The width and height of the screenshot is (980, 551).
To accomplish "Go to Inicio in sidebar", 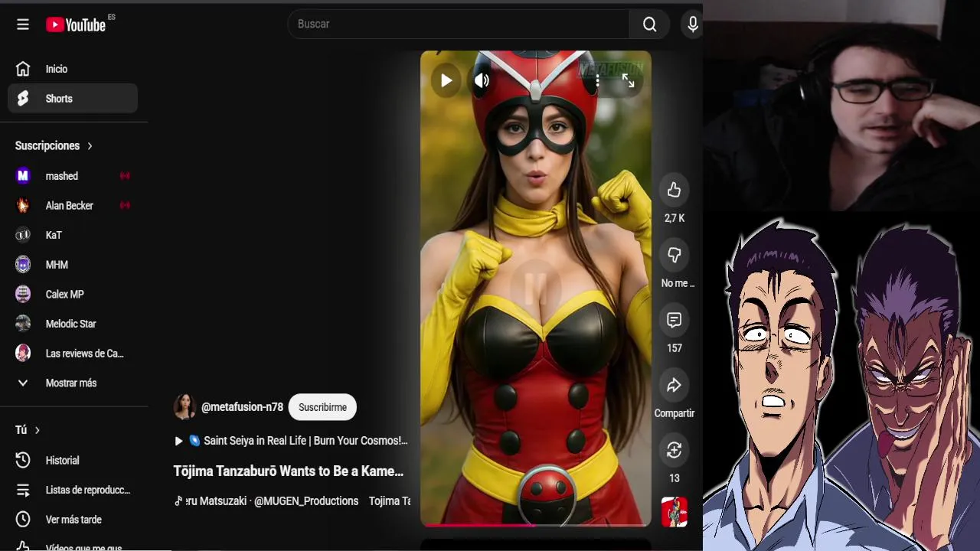I will point(73,69).
